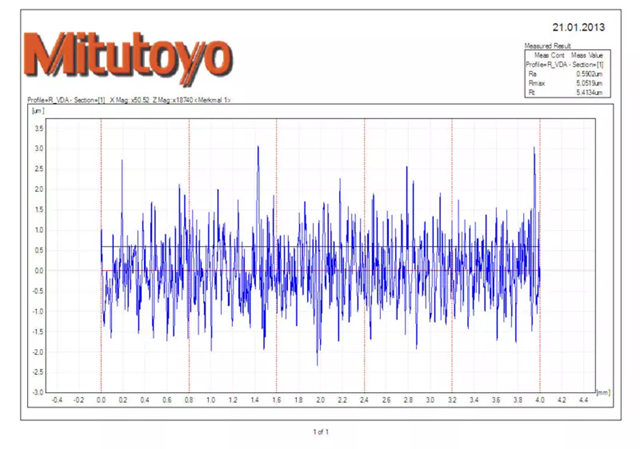Click the -3.0 y-axis tick label
640x449 pixels.
(38, 392)
